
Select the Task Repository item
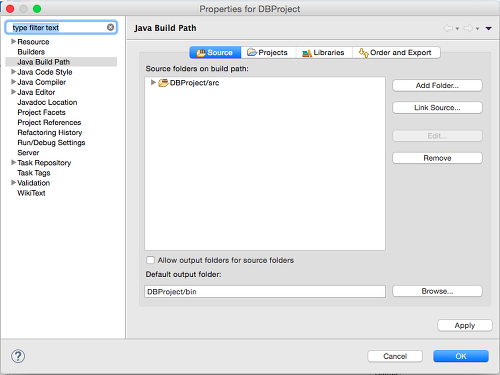coord(44,163)
